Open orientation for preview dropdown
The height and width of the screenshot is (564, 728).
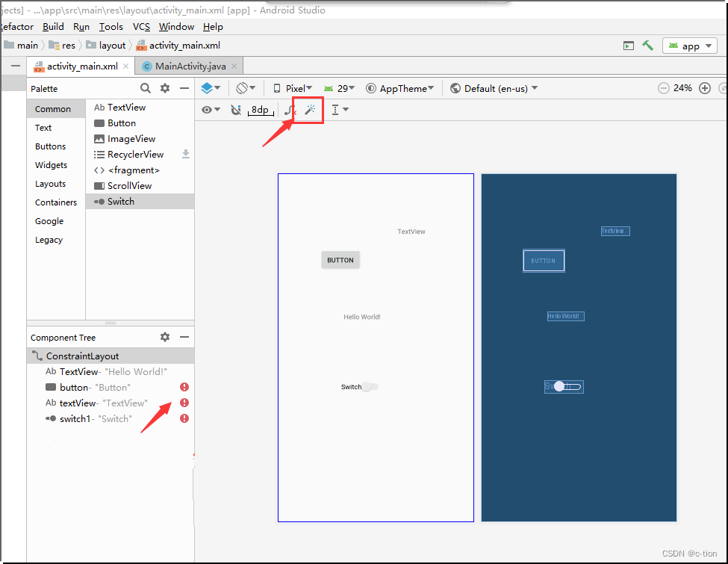(x=246, y=88)
